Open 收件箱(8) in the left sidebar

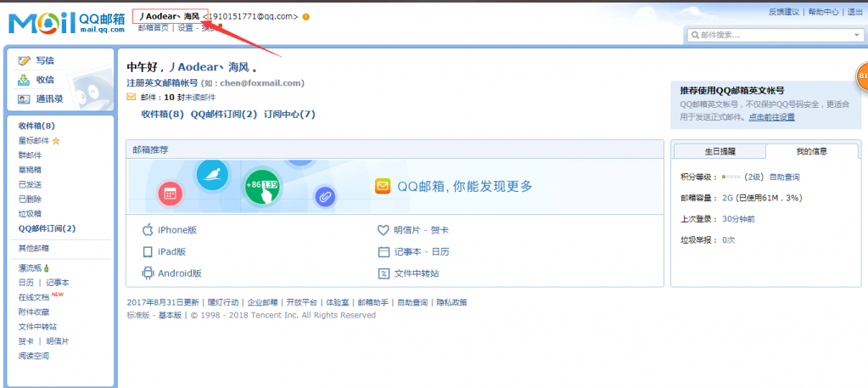pos(36,126)
